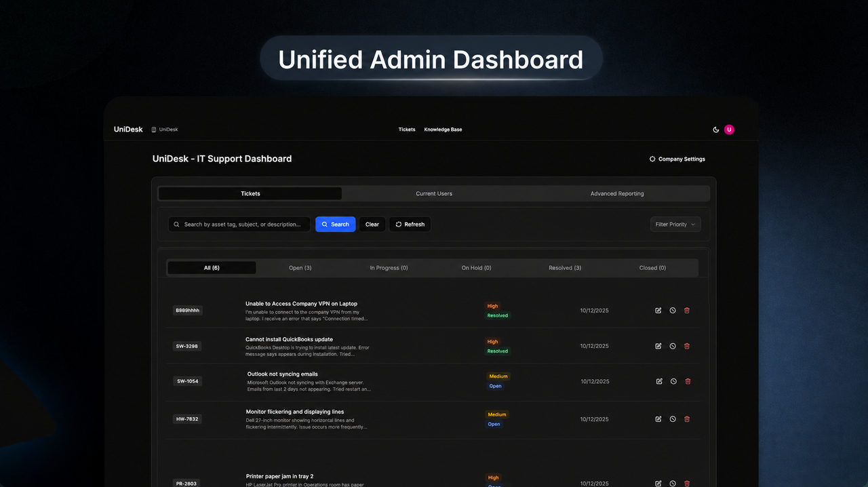The image size is (868, 487).
Task: Open clock icon for QuickBooks ticket
Action: pyautogui.click(x=673, y=346)
